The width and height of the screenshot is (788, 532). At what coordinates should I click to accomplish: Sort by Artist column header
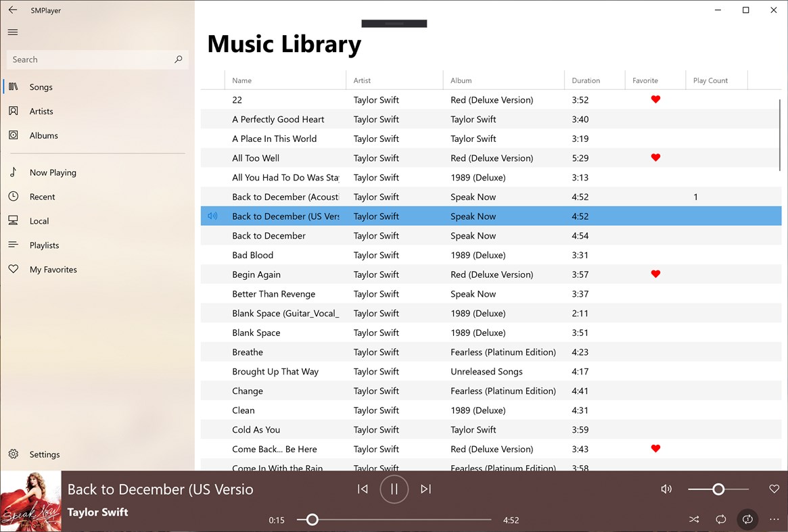[x=394, y=80]
